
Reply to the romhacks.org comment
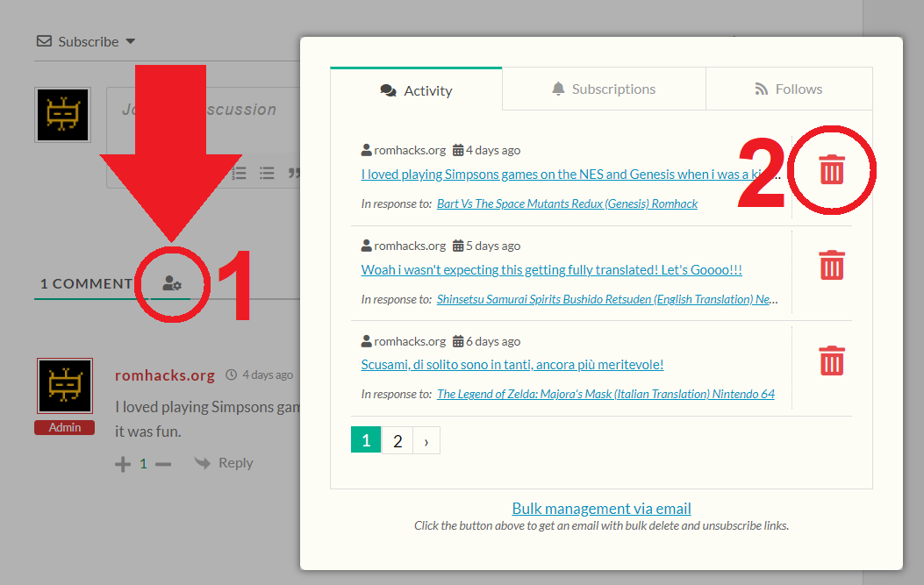click(x=225, y=463)
